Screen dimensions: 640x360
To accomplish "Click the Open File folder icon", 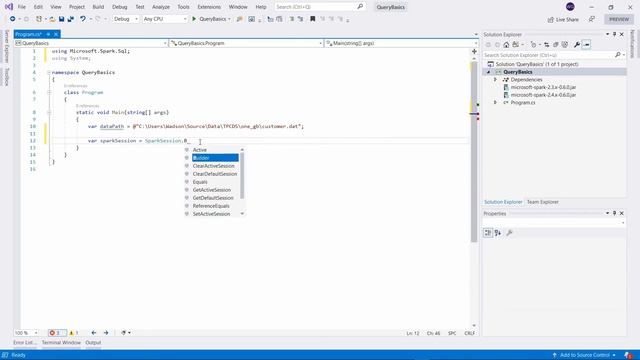I will [52, 19].
